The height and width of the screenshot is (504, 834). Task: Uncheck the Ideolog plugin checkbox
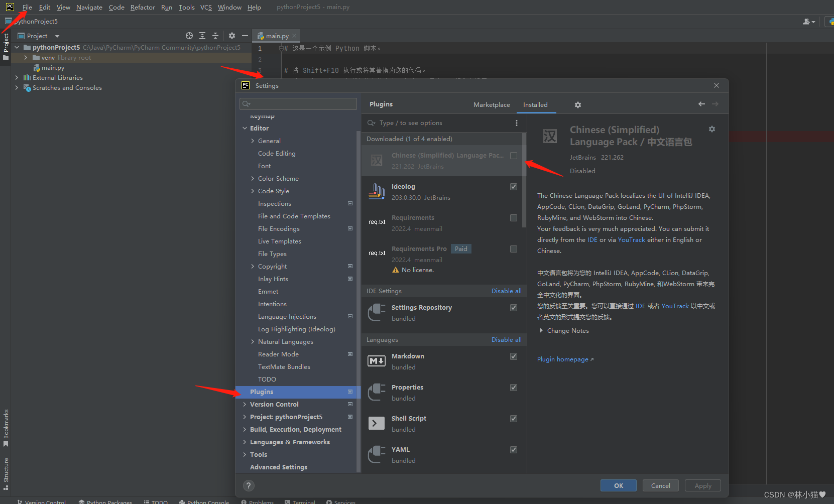click(514, 187)
